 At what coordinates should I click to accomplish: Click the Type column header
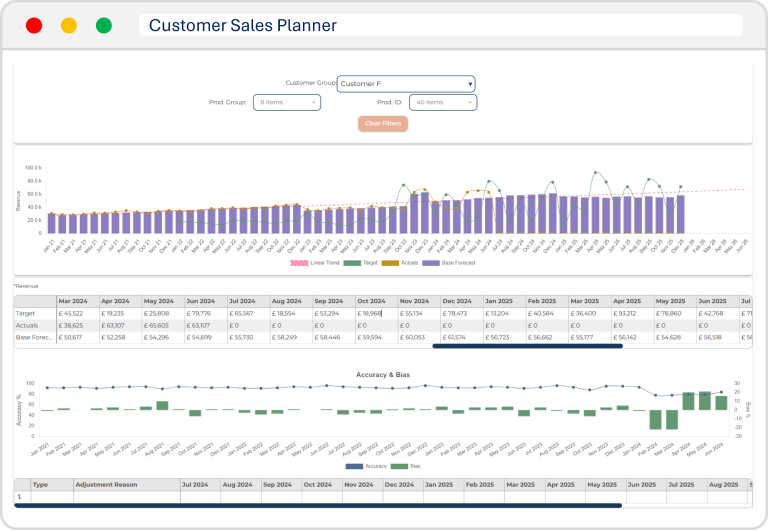coord(41,484)
